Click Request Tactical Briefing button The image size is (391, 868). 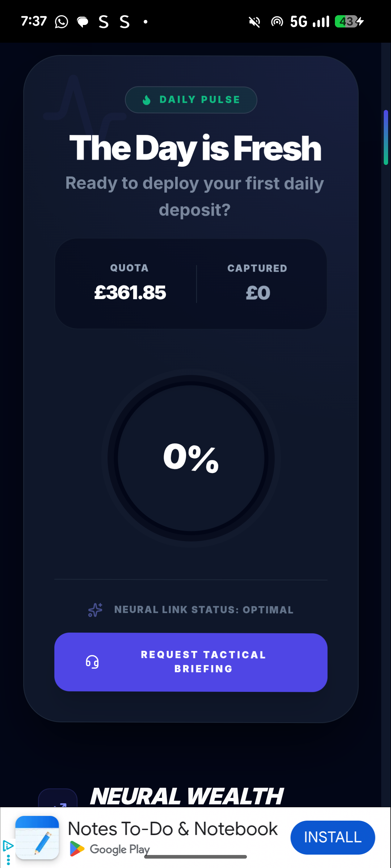191,662
